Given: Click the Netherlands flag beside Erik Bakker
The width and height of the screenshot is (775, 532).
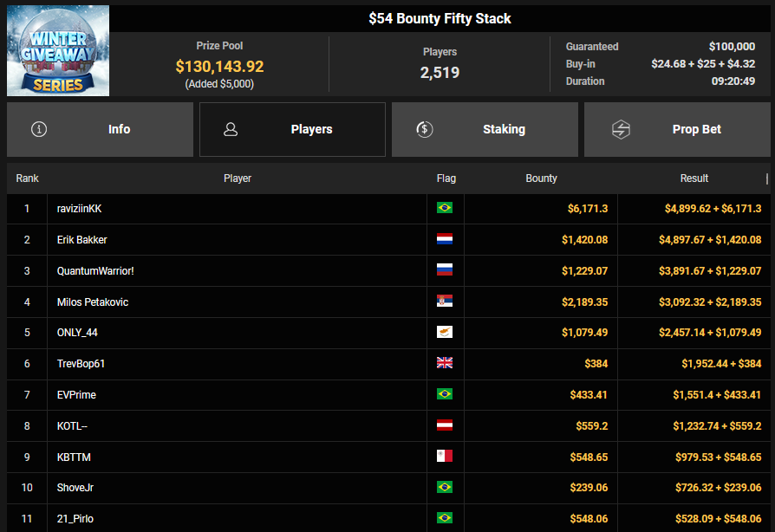Looking at the screenshot, I should (x=445, y=239).
